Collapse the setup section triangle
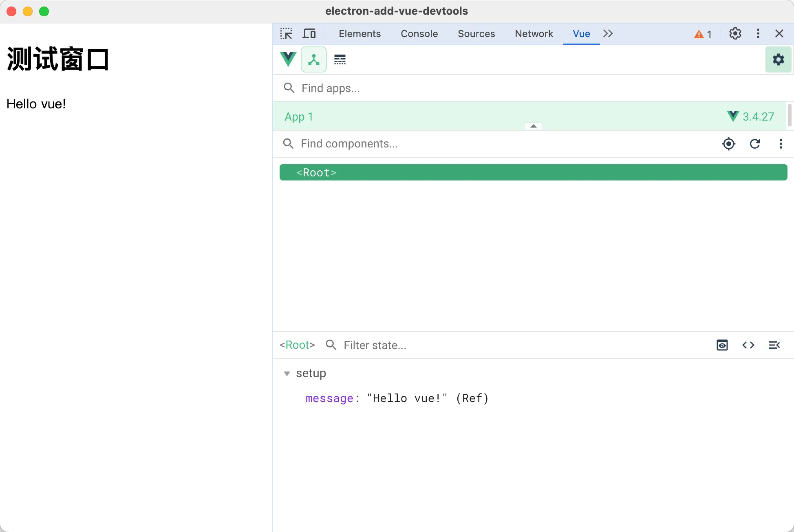The image size is (794, 532). [x=287, y=374]
